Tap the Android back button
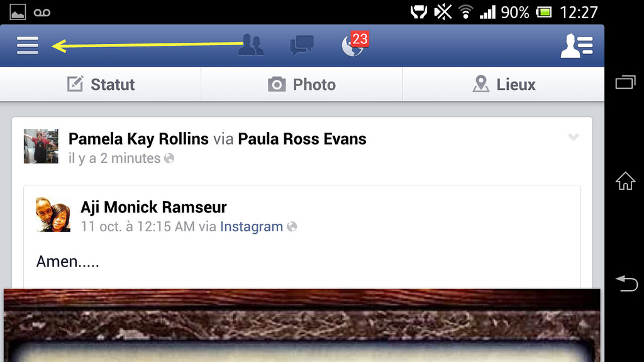This screenshot has height=362, width=644. click(x=626, y=283)
